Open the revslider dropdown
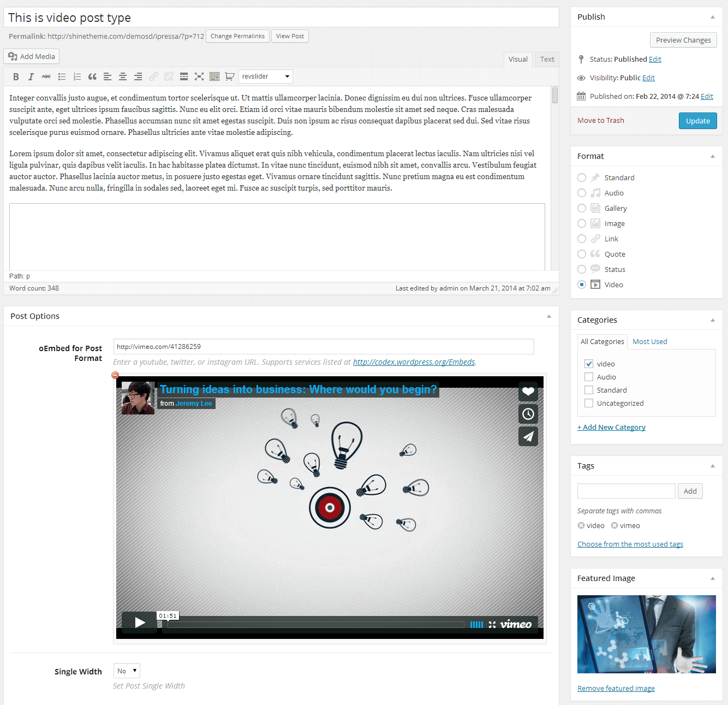This screenshot has width=728, height=705. pyautogui.click(x=266, y=76)
